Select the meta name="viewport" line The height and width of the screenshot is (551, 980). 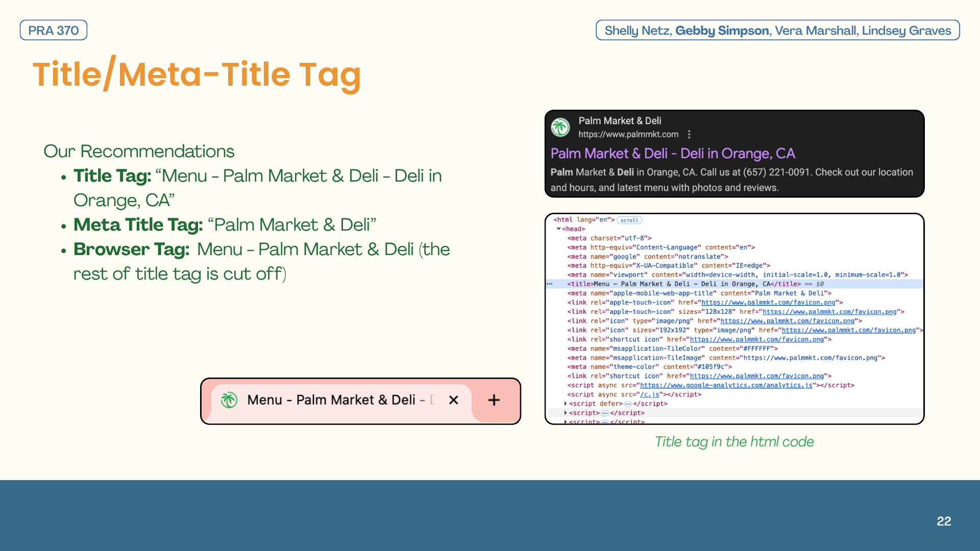(738, 275)
